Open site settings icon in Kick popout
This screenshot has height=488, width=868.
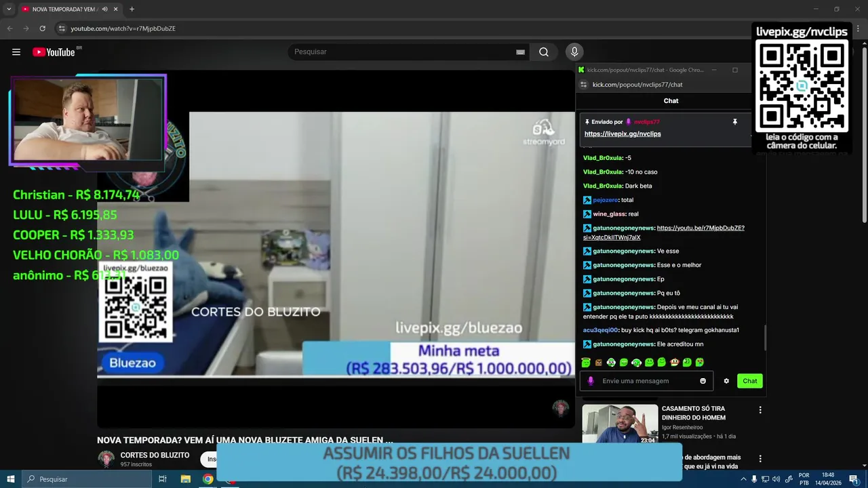[584, 85]
